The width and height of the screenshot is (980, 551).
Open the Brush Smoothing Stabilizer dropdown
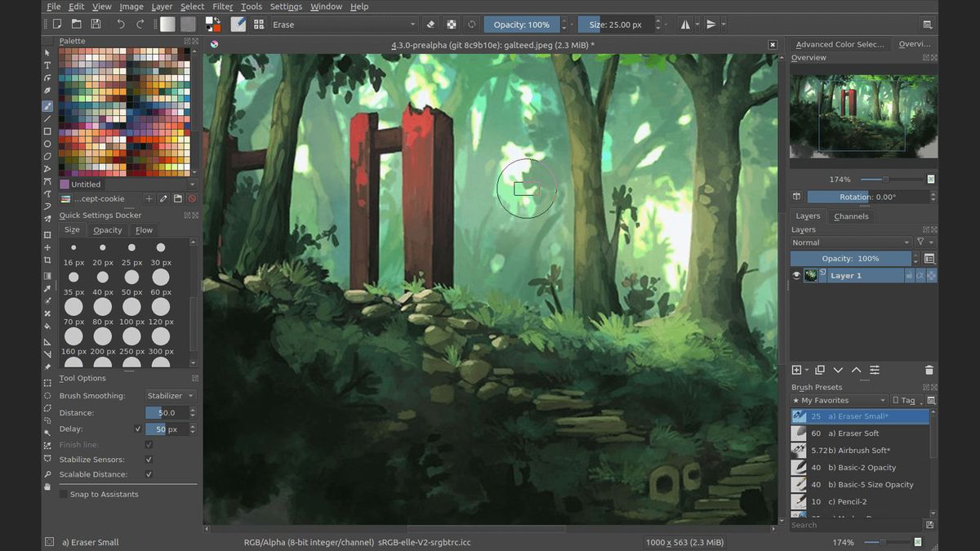pyautogui.click(x=170, y=395)
